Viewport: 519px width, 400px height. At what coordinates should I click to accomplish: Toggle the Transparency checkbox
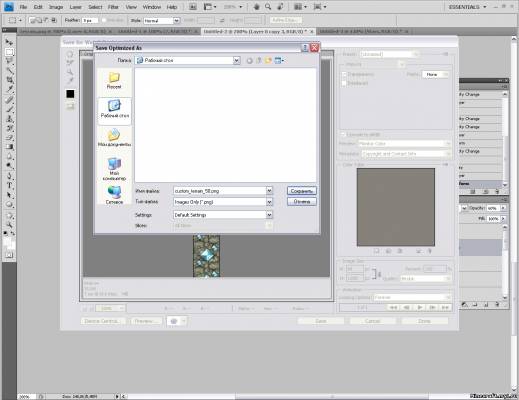(344, 75)
